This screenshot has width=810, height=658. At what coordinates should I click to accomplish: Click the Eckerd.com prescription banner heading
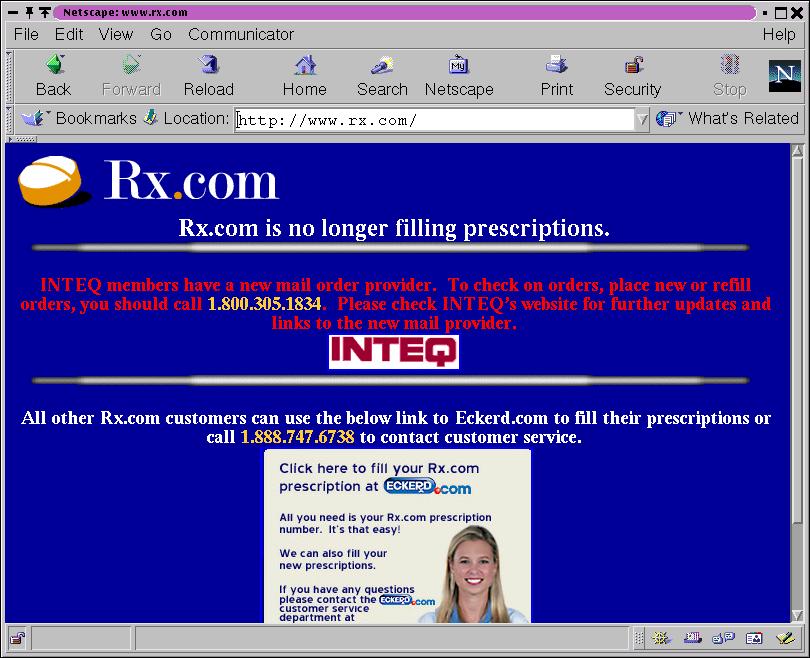[x=379, y=477]
